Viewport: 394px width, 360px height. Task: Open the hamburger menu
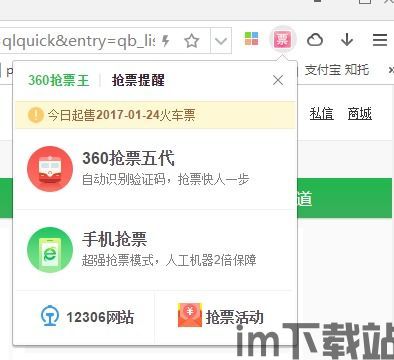coord(379,40)
